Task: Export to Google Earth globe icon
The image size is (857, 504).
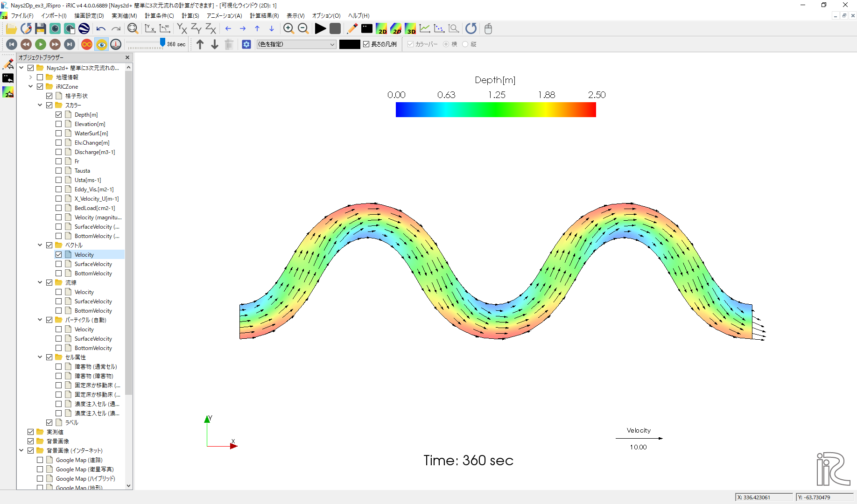Action: (84, 29)
